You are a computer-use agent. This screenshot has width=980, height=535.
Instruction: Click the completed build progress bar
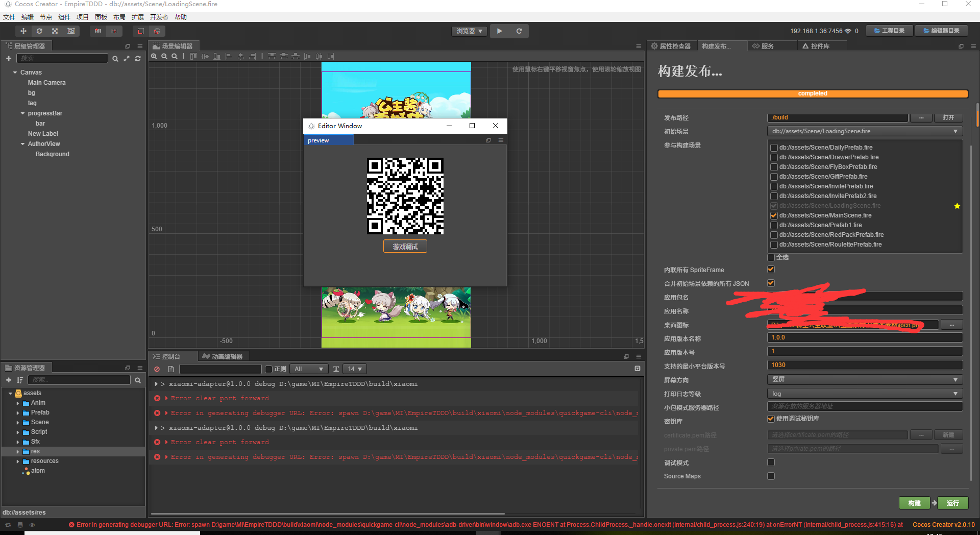(813, 94)
